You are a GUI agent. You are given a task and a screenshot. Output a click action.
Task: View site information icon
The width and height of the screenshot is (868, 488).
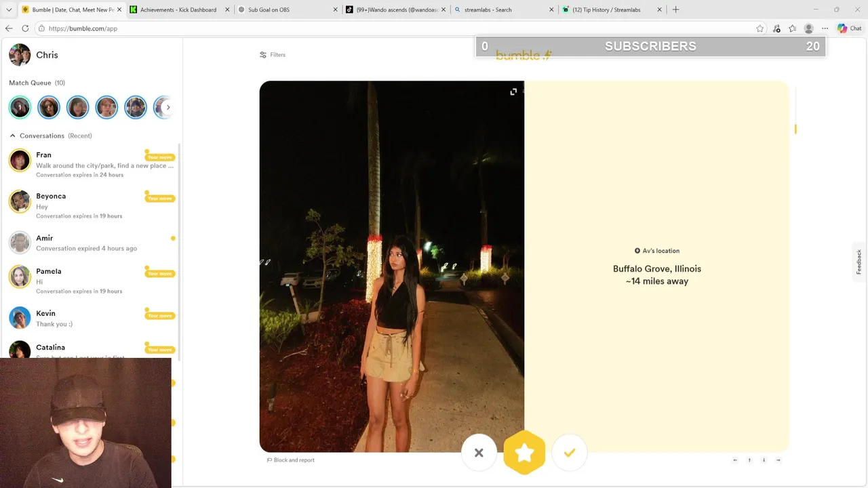click(x=41, y=28)
